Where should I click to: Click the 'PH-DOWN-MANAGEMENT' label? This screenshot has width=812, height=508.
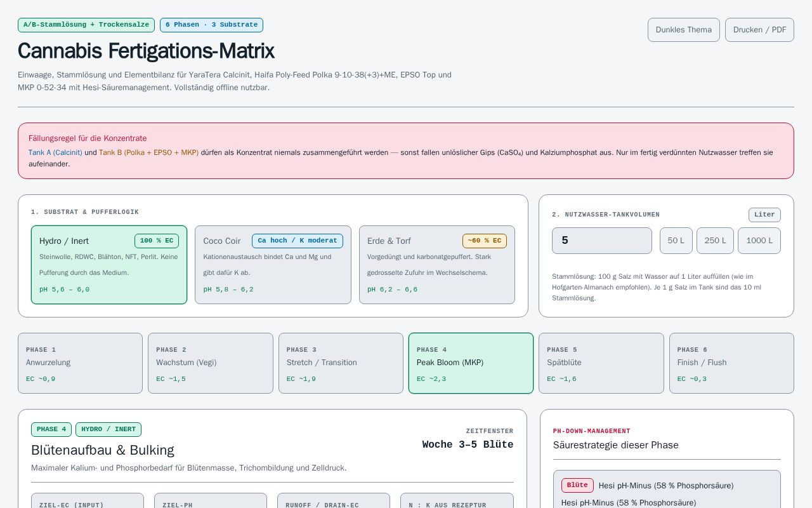pos(592,431)
